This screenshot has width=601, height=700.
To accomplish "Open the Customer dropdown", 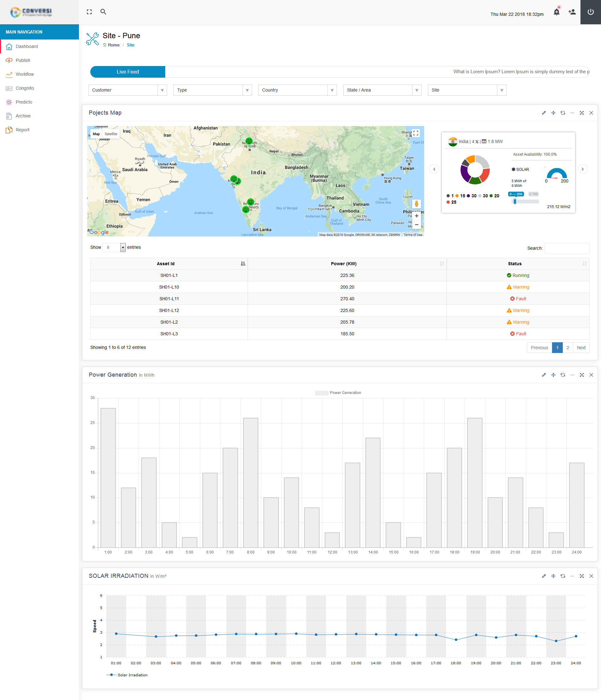I will click(x=127, y=90).
